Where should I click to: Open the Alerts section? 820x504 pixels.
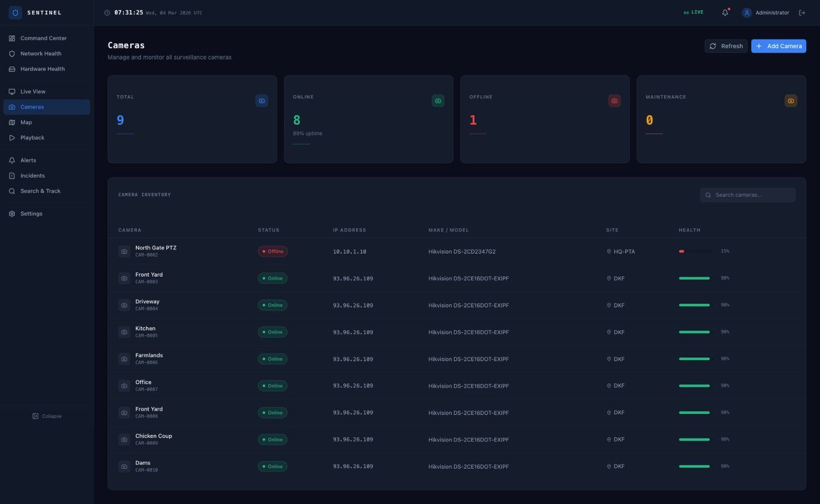[x=28, y=160]
